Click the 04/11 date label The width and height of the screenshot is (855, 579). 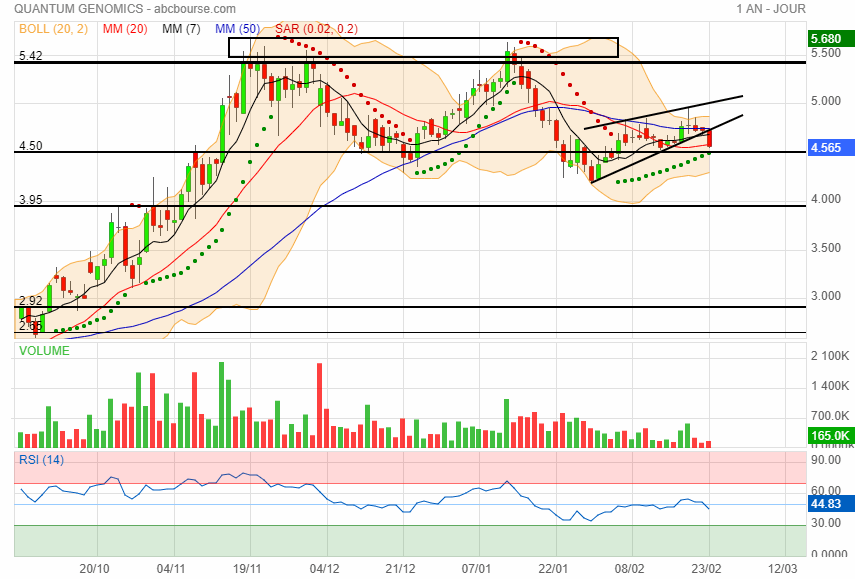click(171, 569)
